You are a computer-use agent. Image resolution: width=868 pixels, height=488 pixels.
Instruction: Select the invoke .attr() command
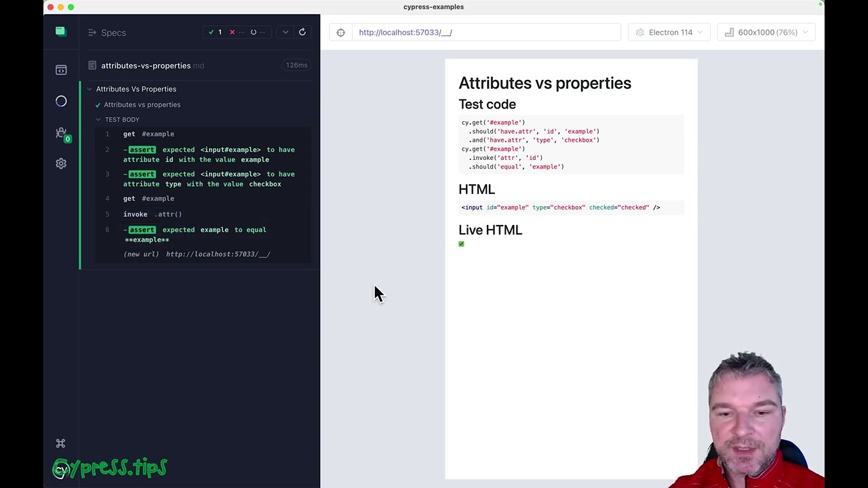coord(202,214)
